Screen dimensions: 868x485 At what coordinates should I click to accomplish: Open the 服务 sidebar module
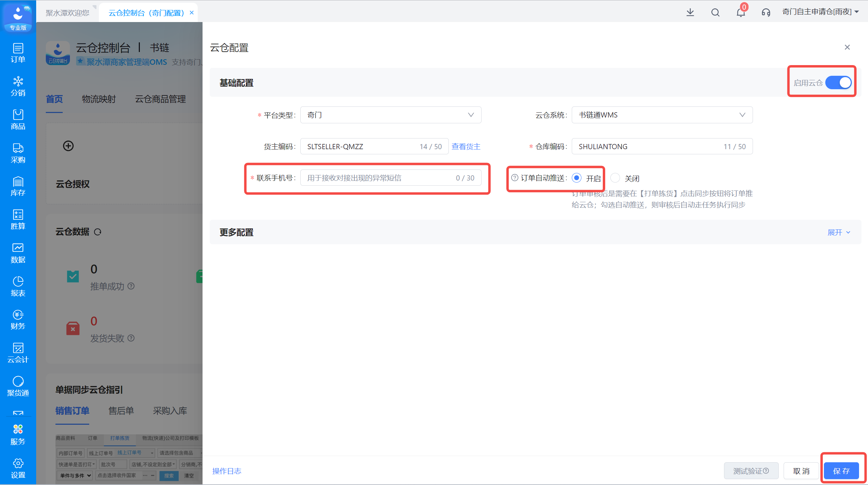(x=18, y=435)
